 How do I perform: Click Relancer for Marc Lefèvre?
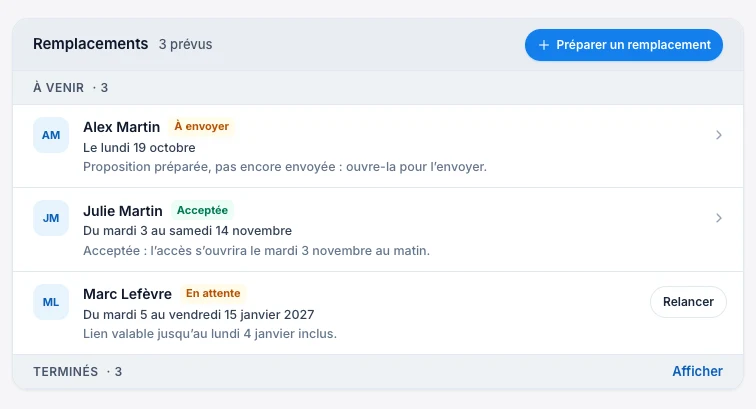[688, 302]
